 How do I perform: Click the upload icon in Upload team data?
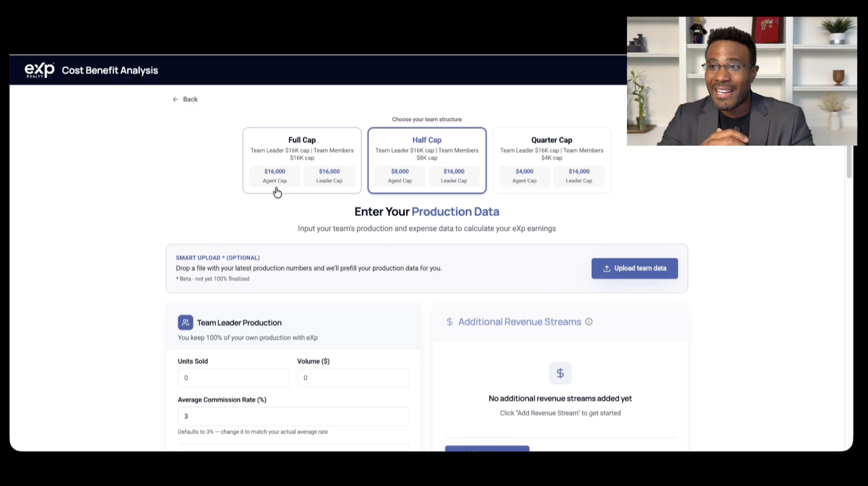[x=606, y=268]
